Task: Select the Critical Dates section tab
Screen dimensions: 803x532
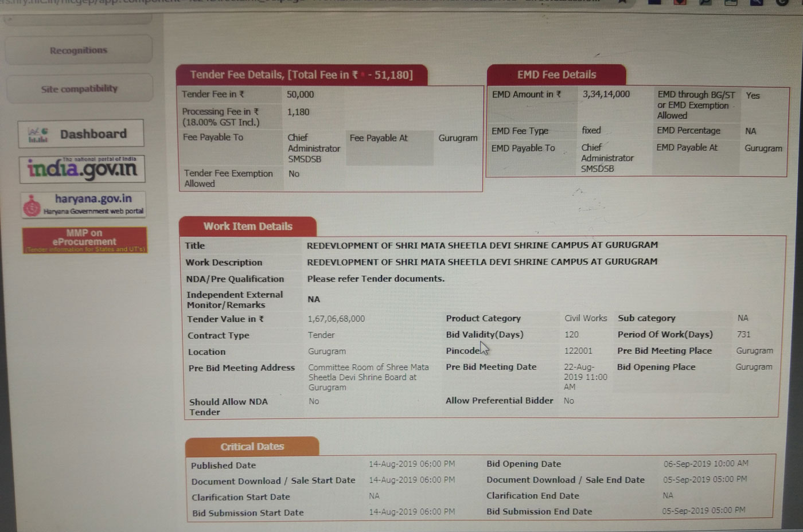Action: (252, 447)
